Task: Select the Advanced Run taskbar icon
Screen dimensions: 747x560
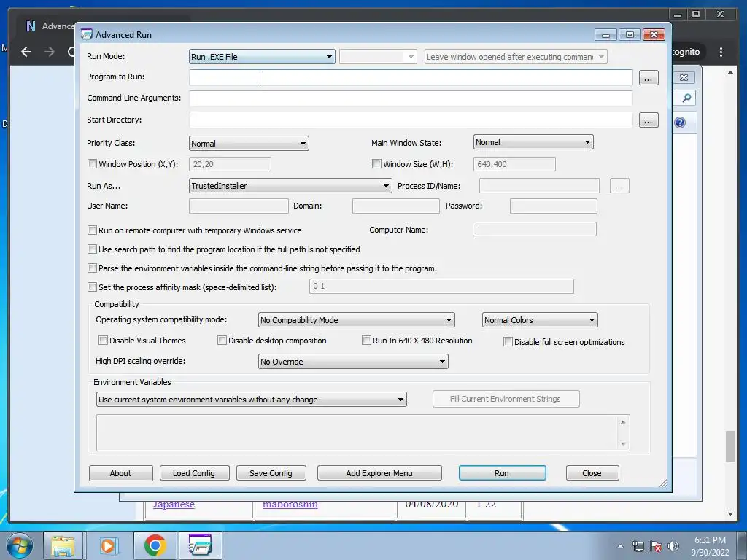Action: click(200, 545)
